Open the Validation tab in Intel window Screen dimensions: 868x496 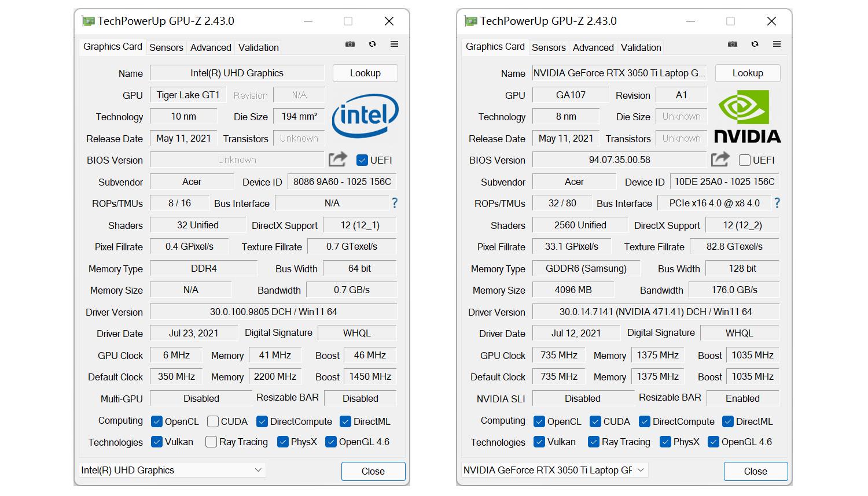point(258,47)
